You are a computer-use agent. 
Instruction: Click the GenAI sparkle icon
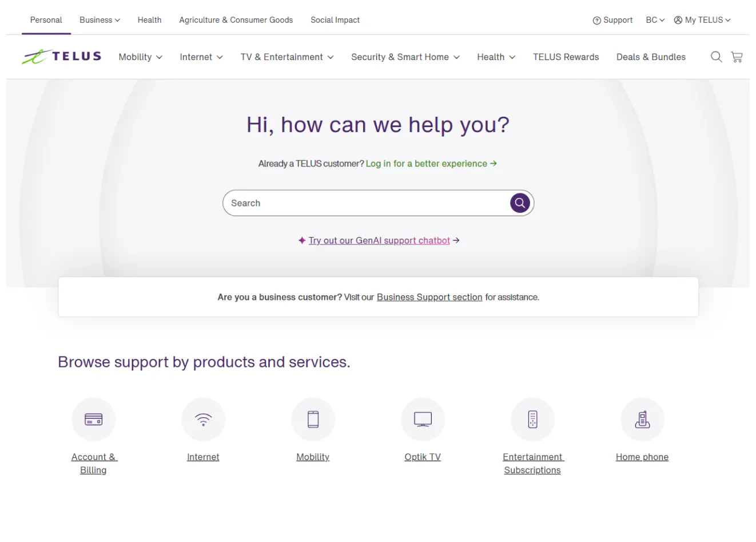pyautogui.click(x=302, y=240)
